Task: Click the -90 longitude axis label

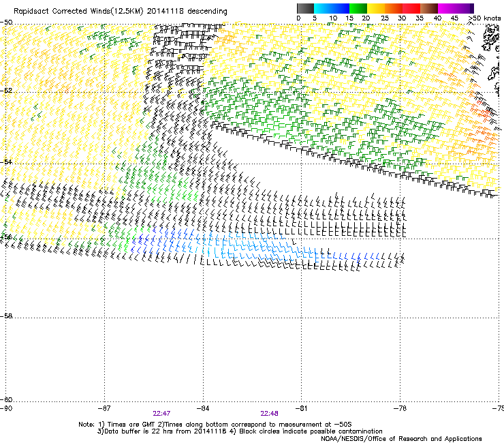Action: click(x=6, y=408)
